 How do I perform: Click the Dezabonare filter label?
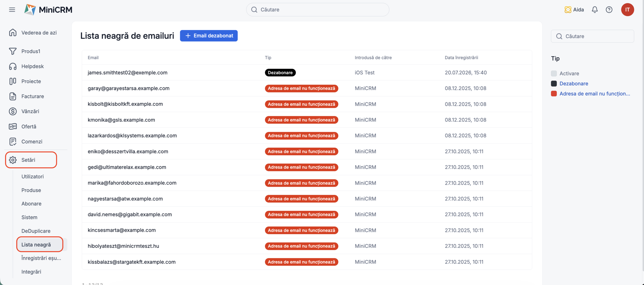(x=574, y=83)
